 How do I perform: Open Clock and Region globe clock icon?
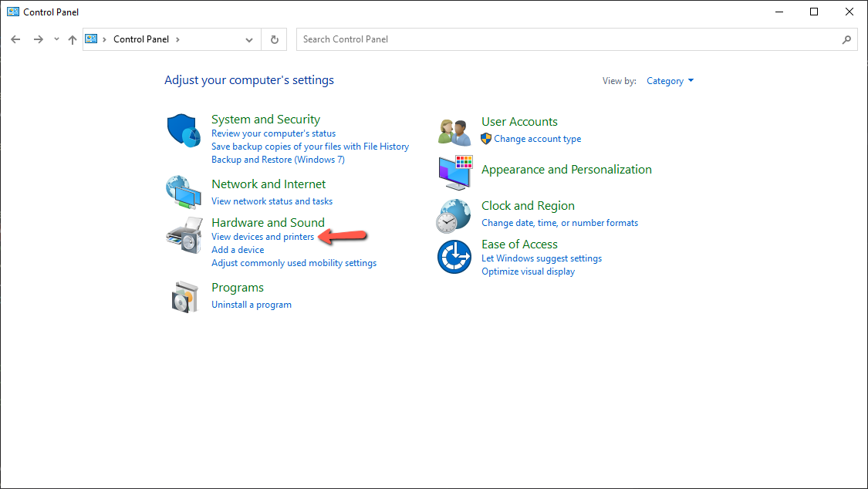pyautogui.click(x=454, y=216)
